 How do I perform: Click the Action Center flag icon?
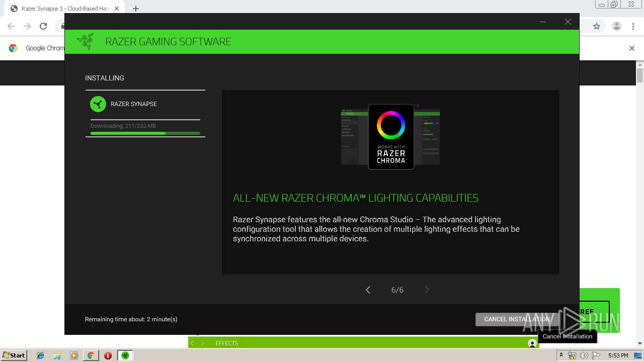click(x=596, y=355)
